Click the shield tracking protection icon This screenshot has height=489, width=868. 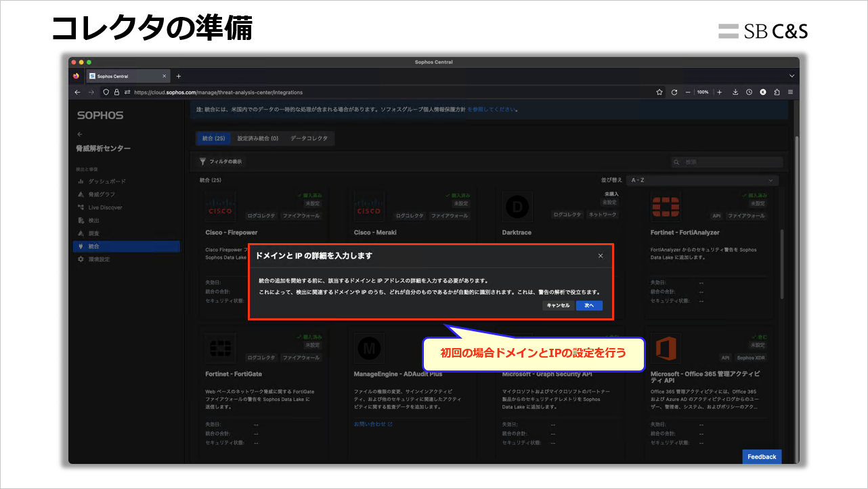click(x=106, y=92)
